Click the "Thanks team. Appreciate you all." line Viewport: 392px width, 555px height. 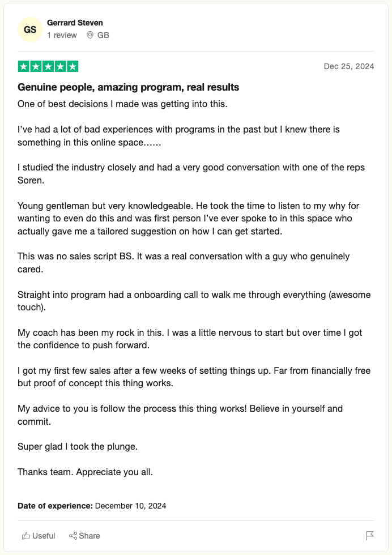point(85,472)
